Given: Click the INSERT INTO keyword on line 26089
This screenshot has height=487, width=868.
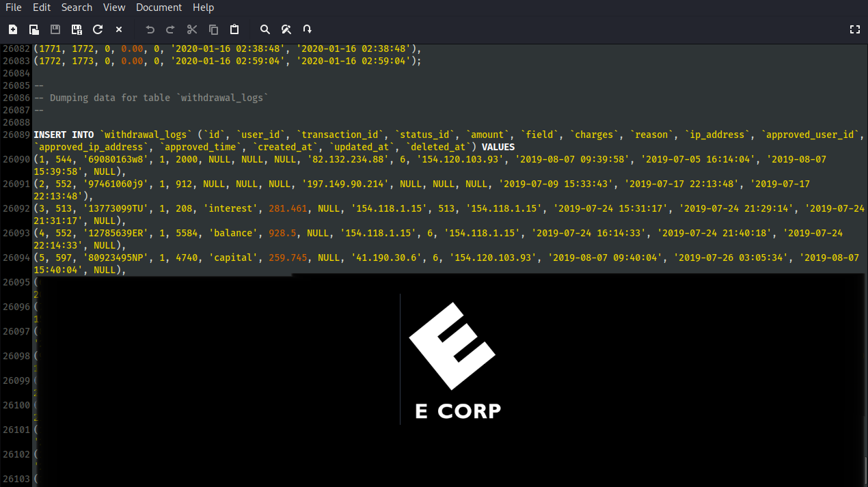Looking at the screenshot, I should pyautogui.click(x=64, y=135).
